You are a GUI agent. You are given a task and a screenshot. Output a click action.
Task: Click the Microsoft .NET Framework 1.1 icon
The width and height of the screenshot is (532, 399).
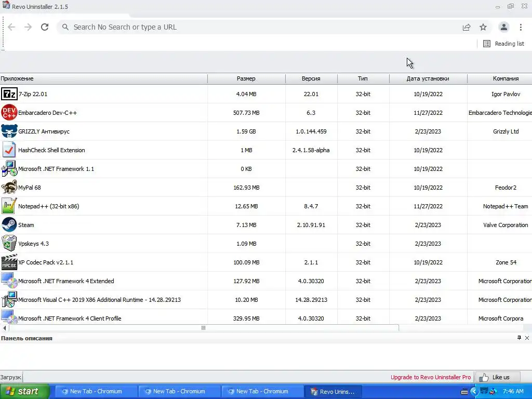pyautogui.click(x=9, y=169)
